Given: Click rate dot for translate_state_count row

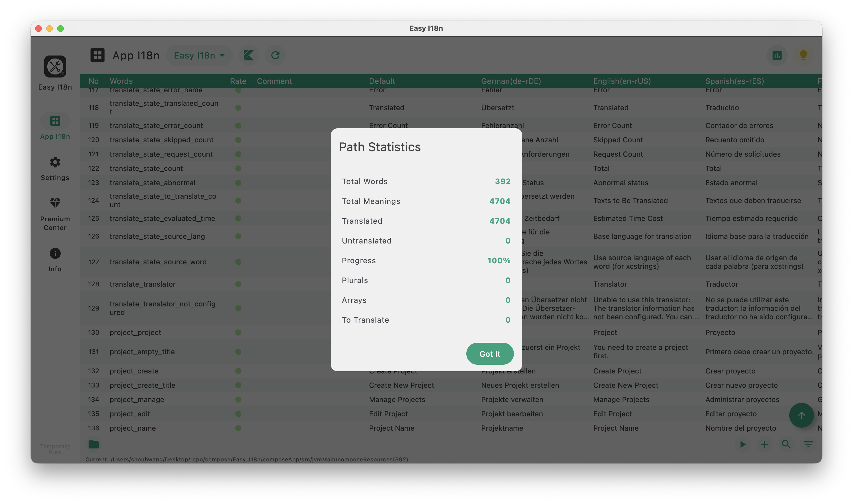Looking at the screenshot, I should pos(238,168).
